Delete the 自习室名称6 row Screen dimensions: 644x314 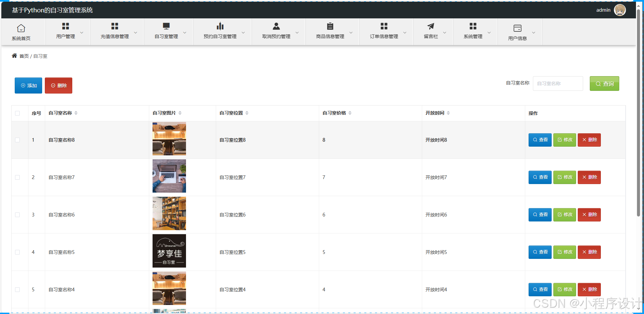[589, 215]
